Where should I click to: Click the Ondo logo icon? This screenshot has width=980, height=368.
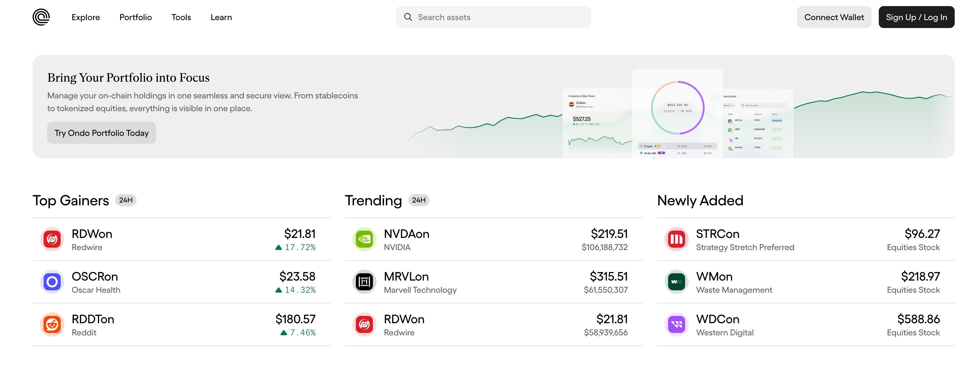41,17
